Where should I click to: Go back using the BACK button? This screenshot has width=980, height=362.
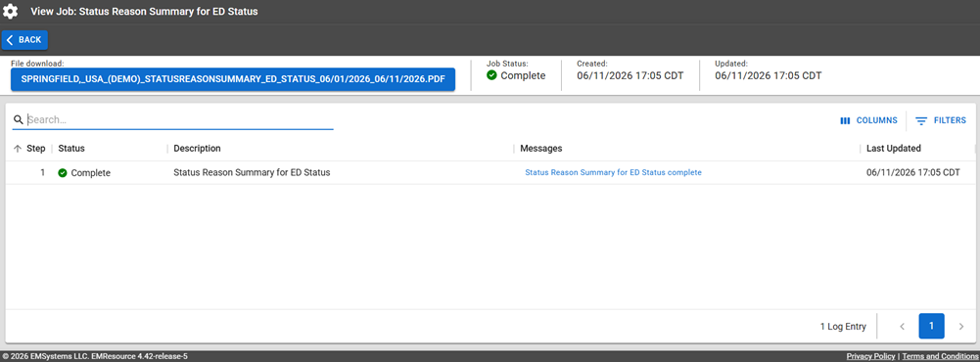coord(24,40)
